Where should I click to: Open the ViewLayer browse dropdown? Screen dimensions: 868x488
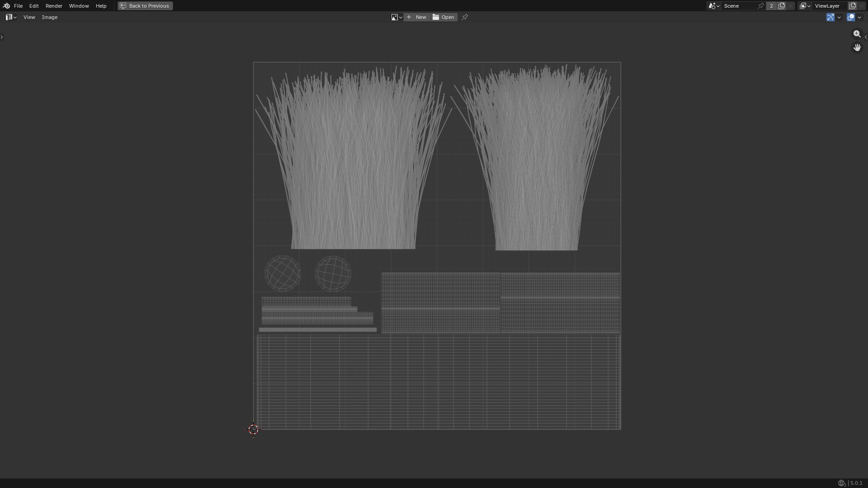(x=805, y=6)
